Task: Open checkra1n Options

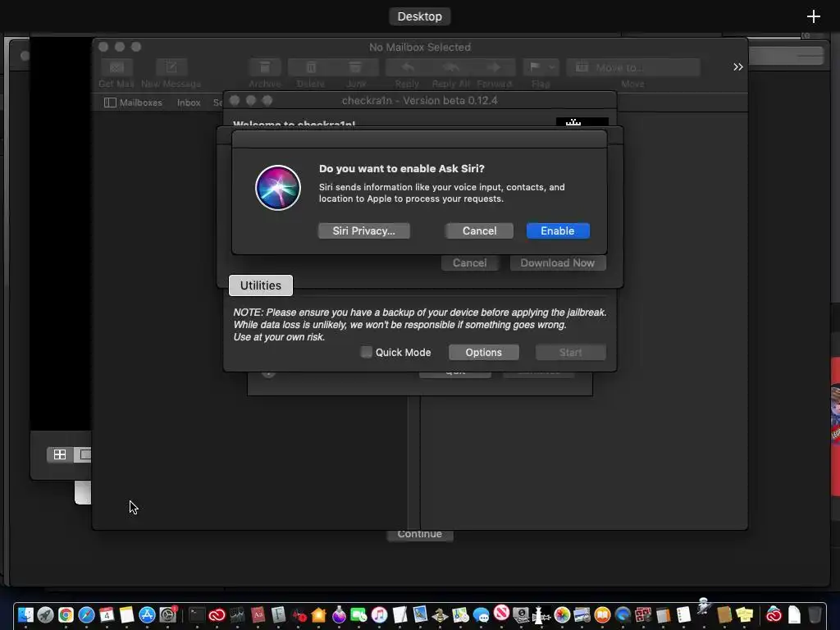Action: pos(483,353)
